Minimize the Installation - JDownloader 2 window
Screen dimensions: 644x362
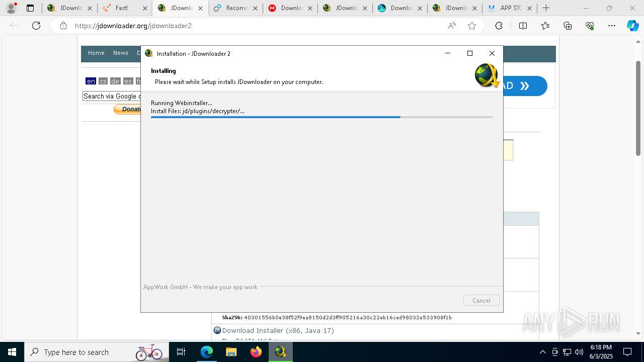448,53
